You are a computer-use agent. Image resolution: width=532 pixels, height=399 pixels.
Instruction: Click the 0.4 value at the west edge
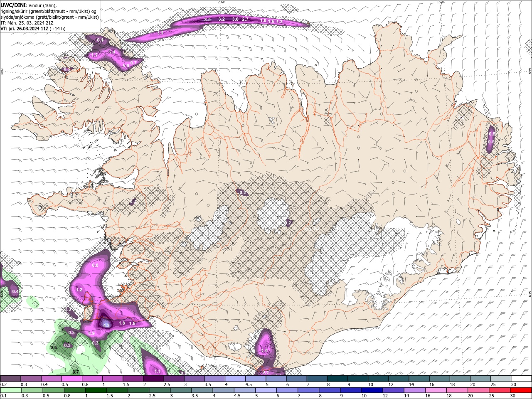click(x=15, y=292)
